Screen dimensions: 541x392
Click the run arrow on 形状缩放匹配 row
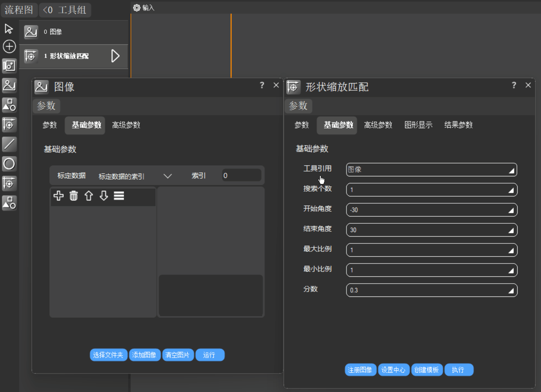pyautogui.click(x=115, y=56)
